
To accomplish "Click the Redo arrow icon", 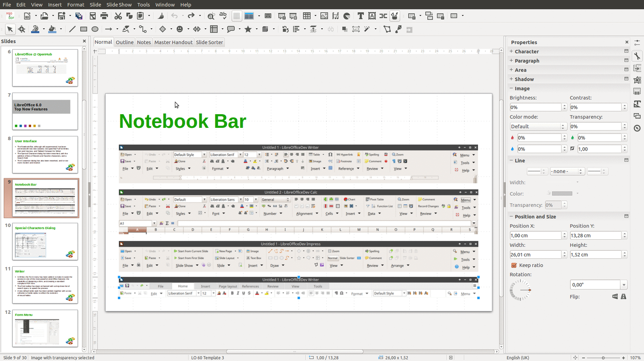I will point(191,16).
